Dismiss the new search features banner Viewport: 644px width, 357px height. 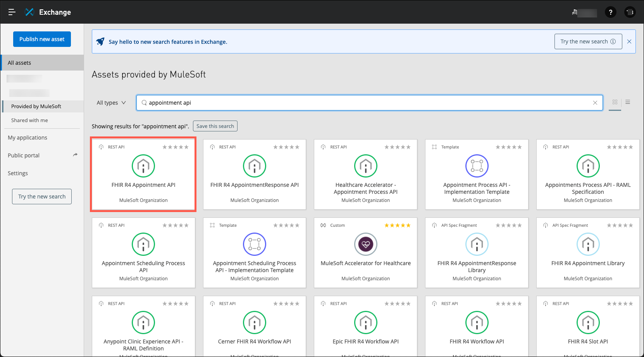[x=629, y=41]
